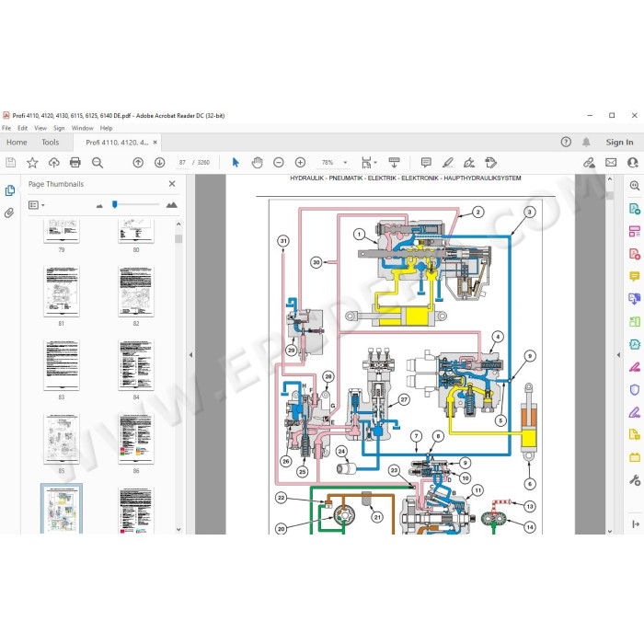Click the read mode scrolling icon

coord(394,163)
